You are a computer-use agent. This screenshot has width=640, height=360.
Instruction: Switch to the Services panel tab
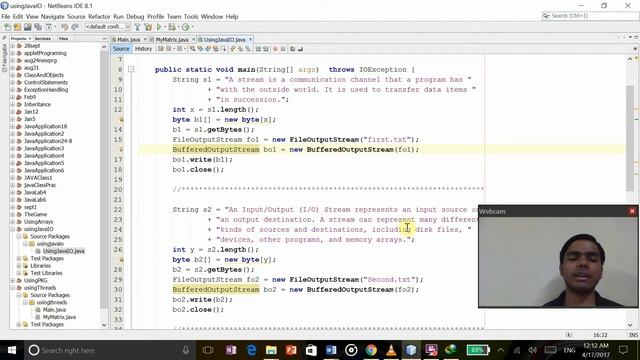[43, 38]
